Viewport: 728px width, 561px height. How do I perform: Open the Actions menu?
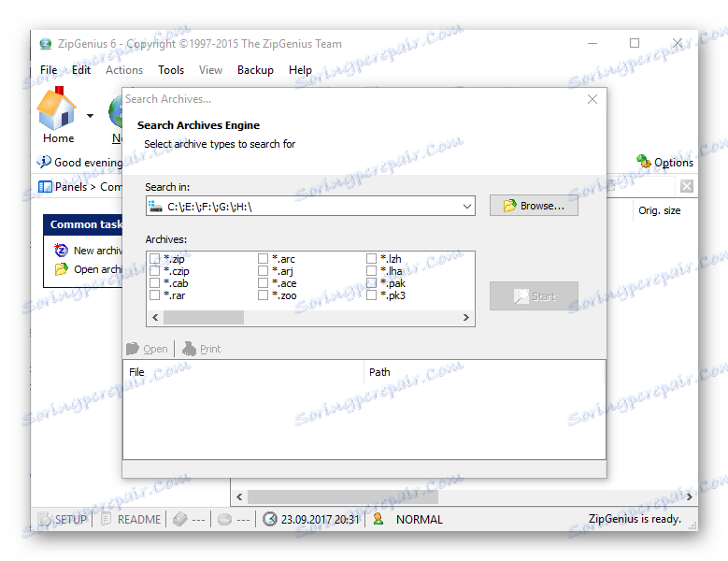(x=124, y=70)
